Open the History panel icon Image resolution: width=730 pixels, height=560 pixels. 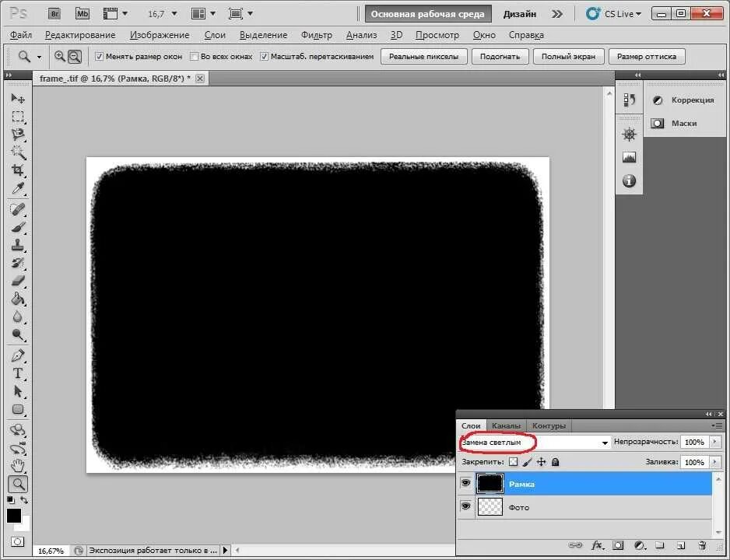629,100
